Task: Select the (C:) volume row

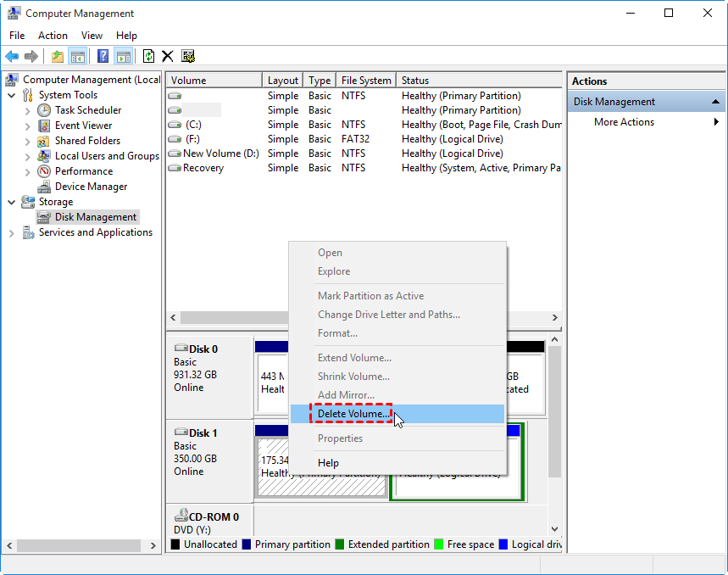Action: (364, 125)
